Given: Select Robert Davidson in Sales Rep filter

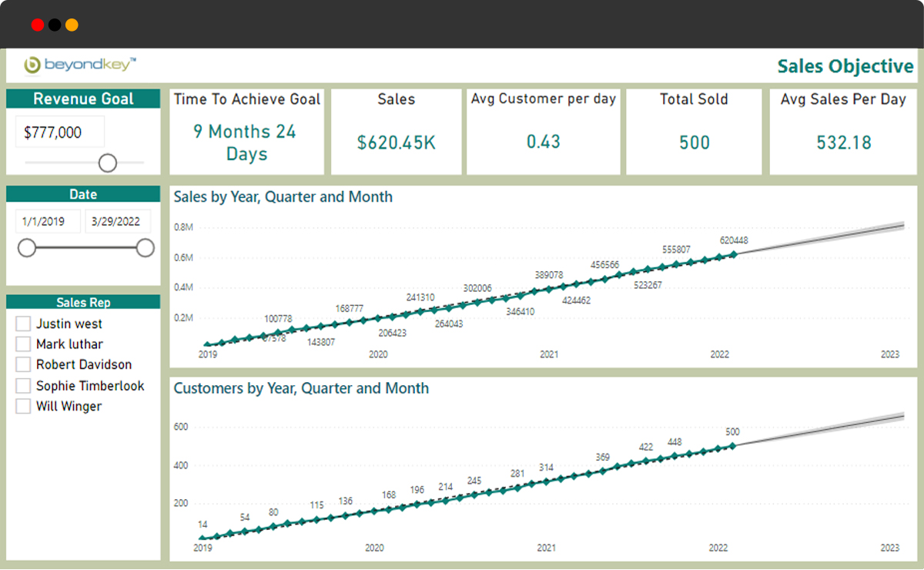Looking at the screenshot, I should [x=22, y=365].
